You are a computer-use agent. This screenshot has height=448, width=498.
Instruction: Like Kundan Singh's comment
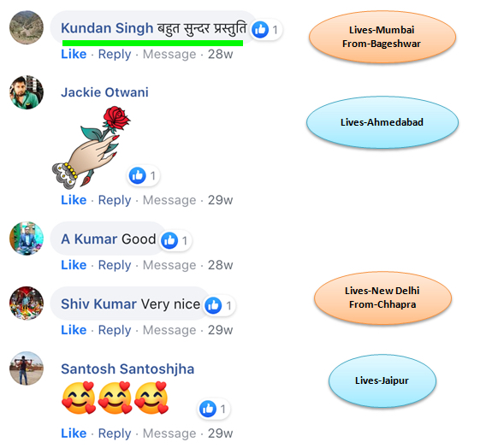(74, 54)
